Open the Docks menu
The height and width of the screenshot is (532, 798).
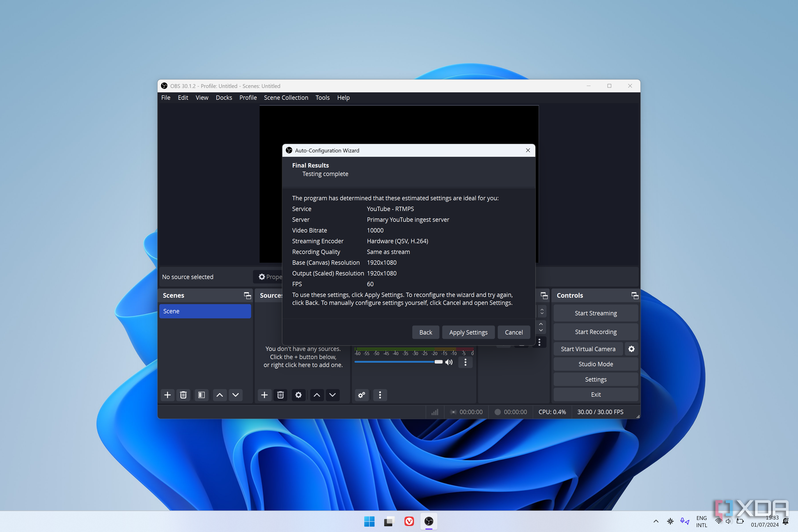tap(224, 98)
